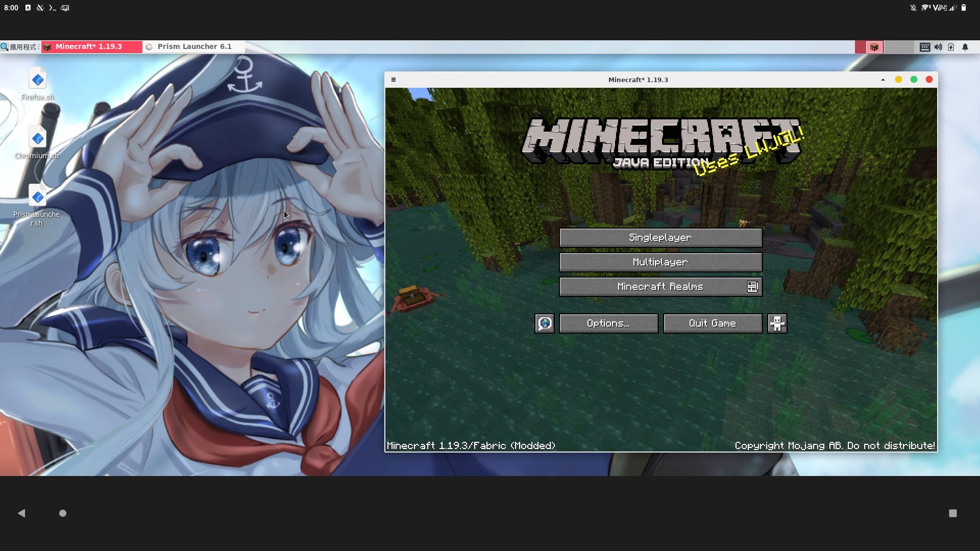Image resolution: width=980 pixels, height=551 pixels.
Task: Open the Options screen
Action: (x=608, y=323)
